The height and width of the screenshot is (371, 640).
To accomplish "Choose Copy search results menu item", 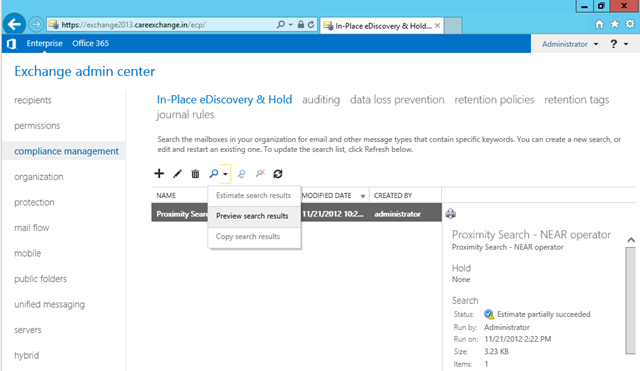I will click(x=254, y=237).
